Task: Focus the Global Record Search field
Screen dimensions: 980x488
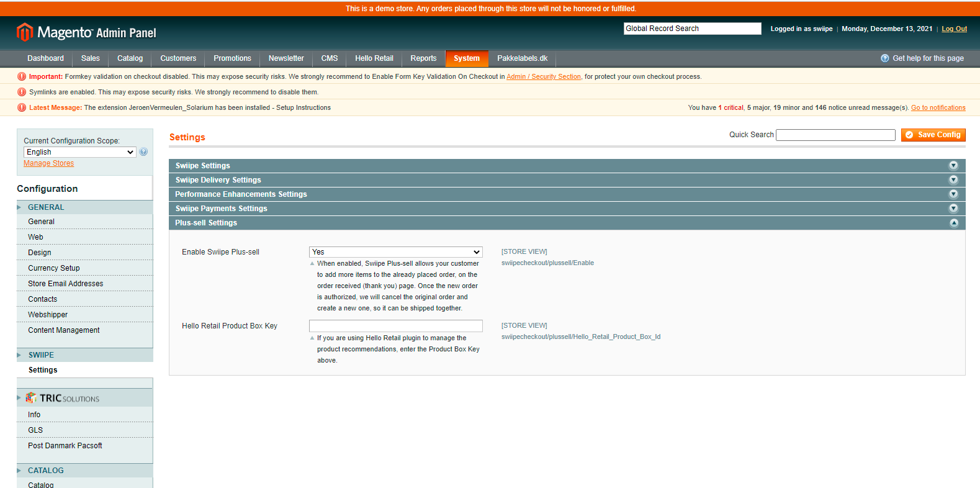Action: tap(692, 29)
